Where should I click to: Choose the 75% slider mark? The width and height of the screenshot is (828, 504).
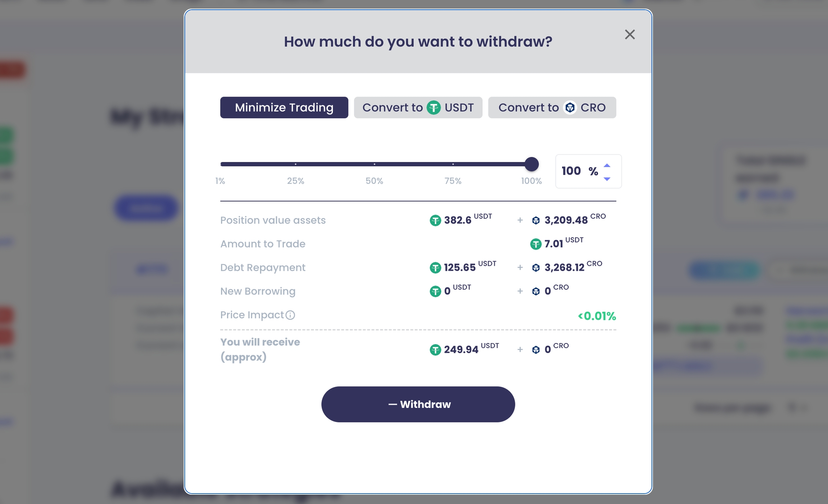pyautogui.click(x=453, y=164)
